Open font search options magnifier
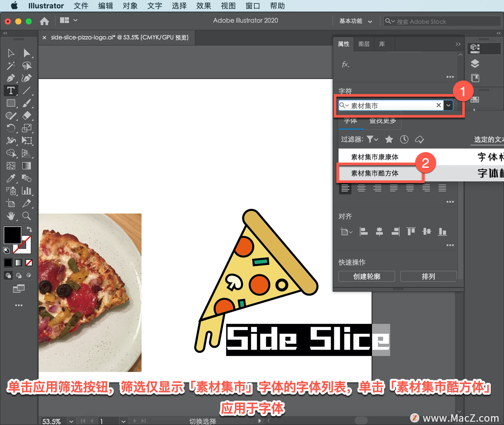The image size is (504, 425). pos(344,106)
